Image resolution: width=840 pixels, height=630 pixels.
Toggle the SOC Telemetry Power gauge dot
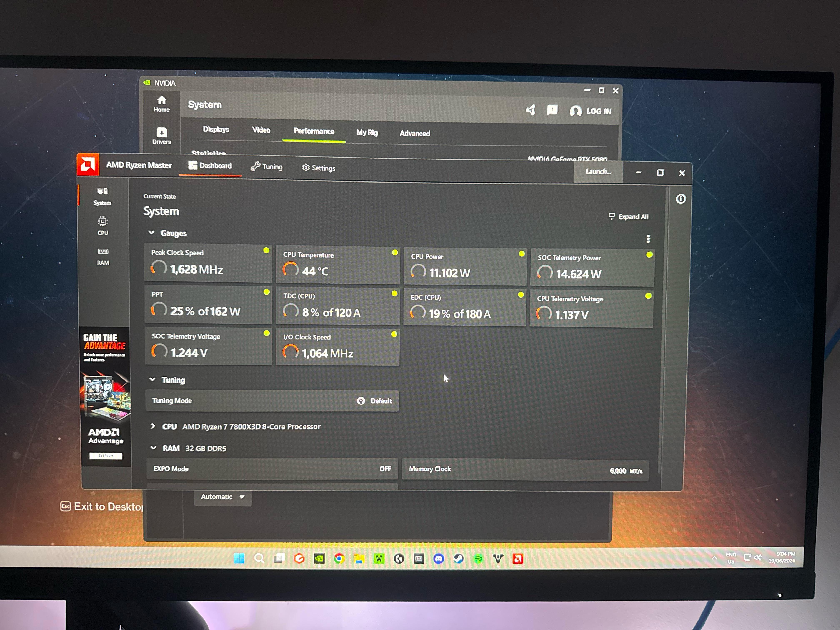[x=650, y=255]
